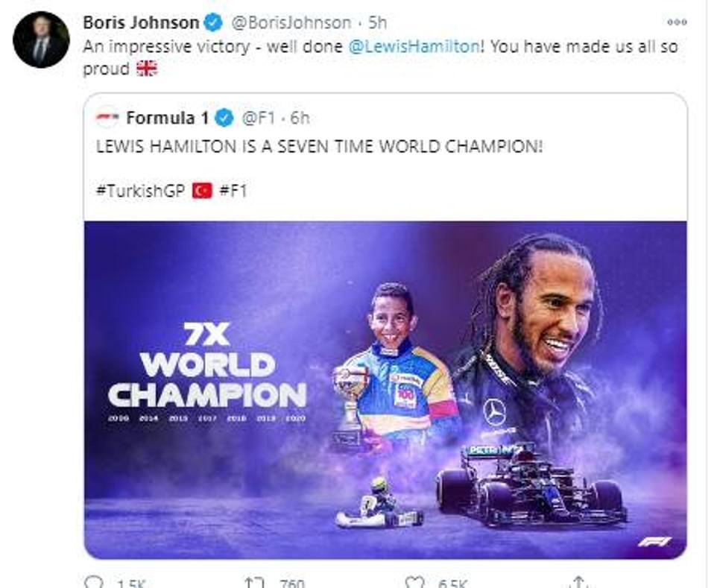The width and height of the screenshot is (717, 588).
Task: Click the @BorisJohnson handle
Action: [x=291, y=23]
